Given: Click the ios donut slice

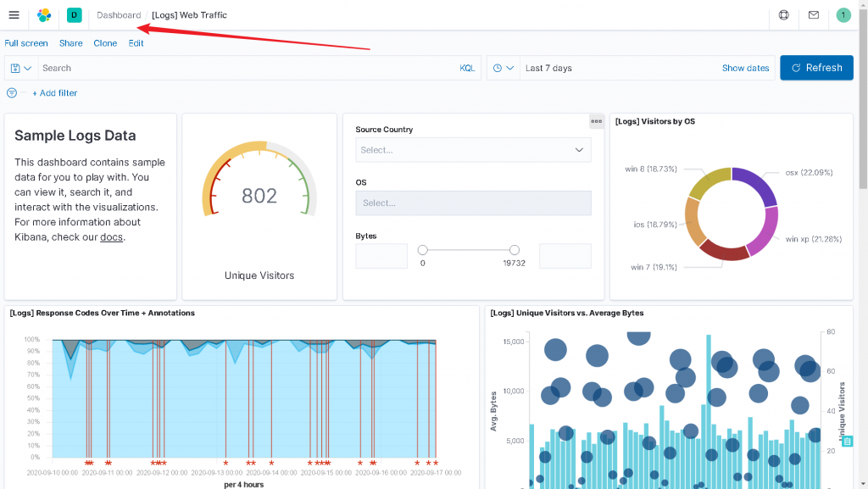Looking at the screenshot, I should click(x=693, y=221).
